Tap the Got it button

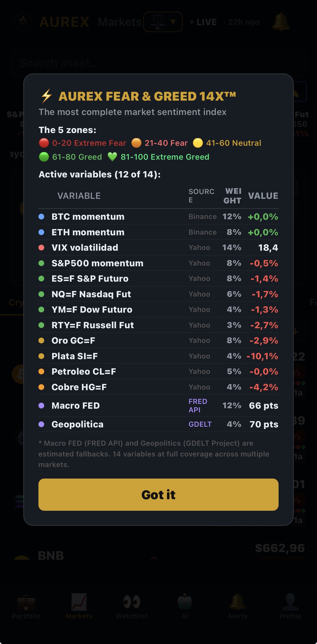click(x=158, y=494)
